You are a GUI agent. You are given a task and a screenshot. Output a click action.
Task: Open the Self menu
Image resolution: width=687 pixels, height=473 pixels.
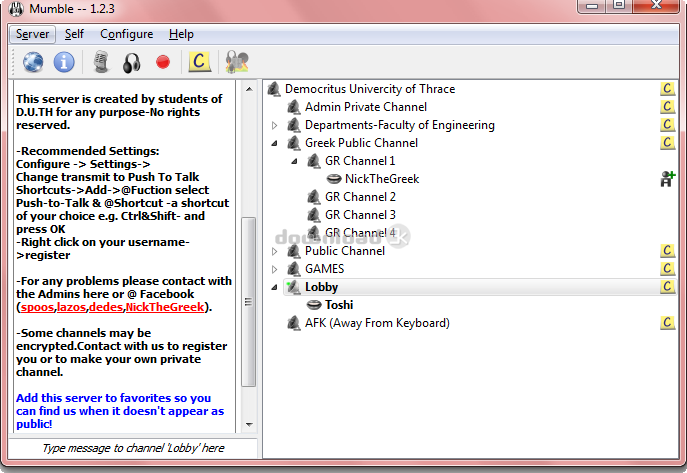pyautogui.click(x=74, y=34)
